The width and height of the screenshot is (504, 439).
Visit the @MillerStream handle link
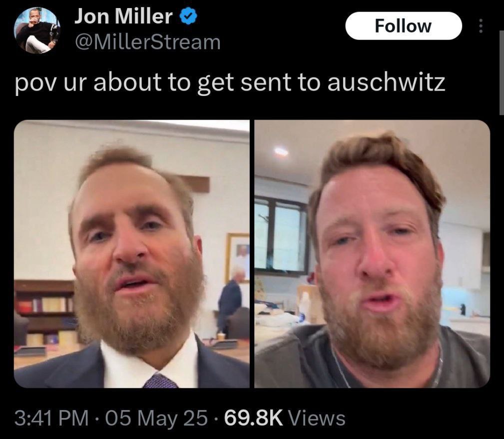(x=147, y=42)
